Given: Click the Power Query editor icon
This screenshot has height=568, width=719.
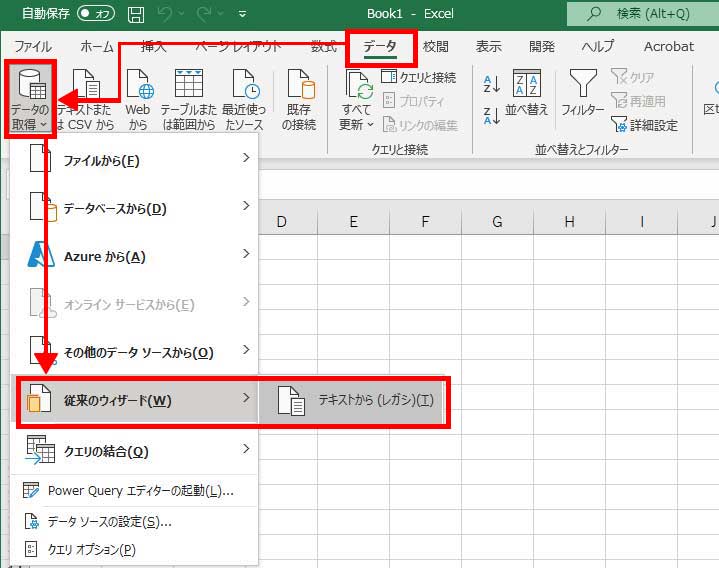Looking at the screenshot, I should pyautogui.click(x=31, y=490).
